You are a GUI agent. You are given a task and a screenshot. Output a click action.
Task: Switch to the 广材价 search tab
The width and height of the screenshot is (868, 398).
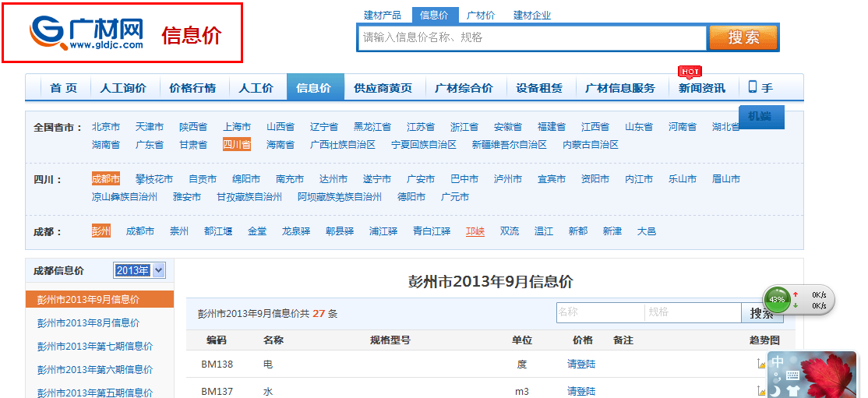(x=481, y=16)
